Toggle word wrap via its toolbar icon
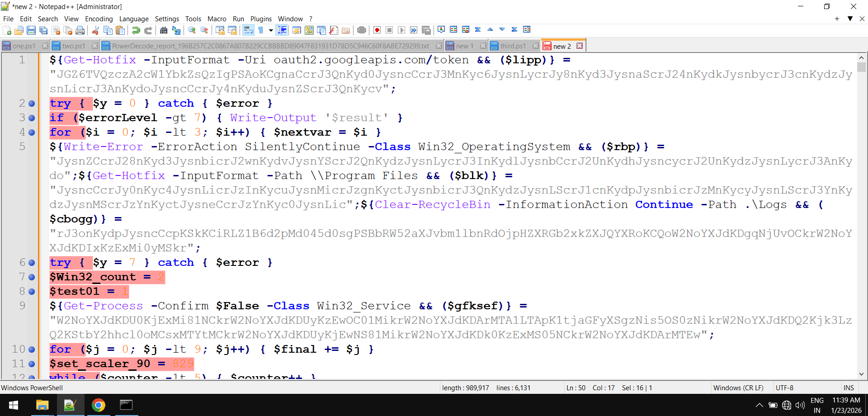 click(249, 30)
